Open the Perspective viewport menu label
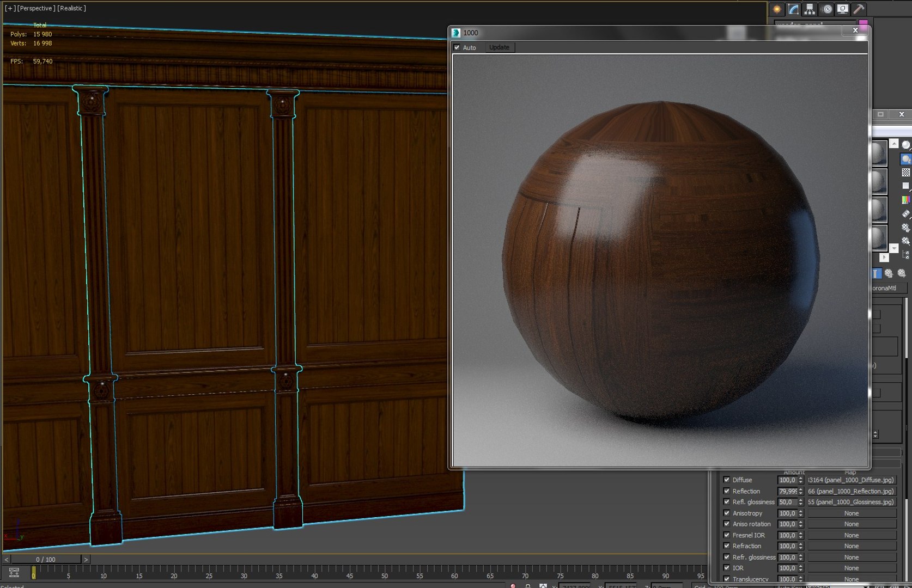The image size is (912, 588). pos(36,8)
